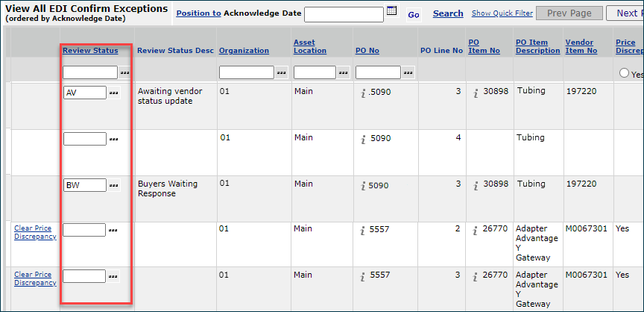
Task: Click the Prev Page button
Action: coord(569,13)
